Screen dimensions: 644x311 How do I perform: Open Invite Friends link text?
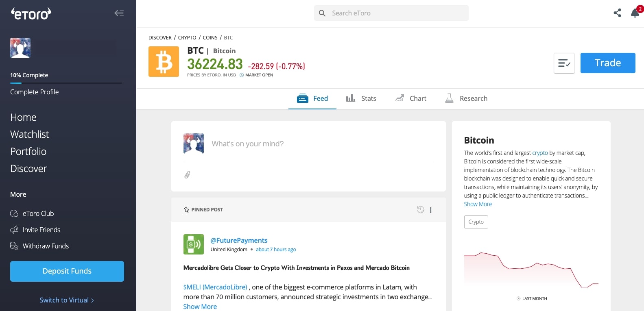pos(41,230)
